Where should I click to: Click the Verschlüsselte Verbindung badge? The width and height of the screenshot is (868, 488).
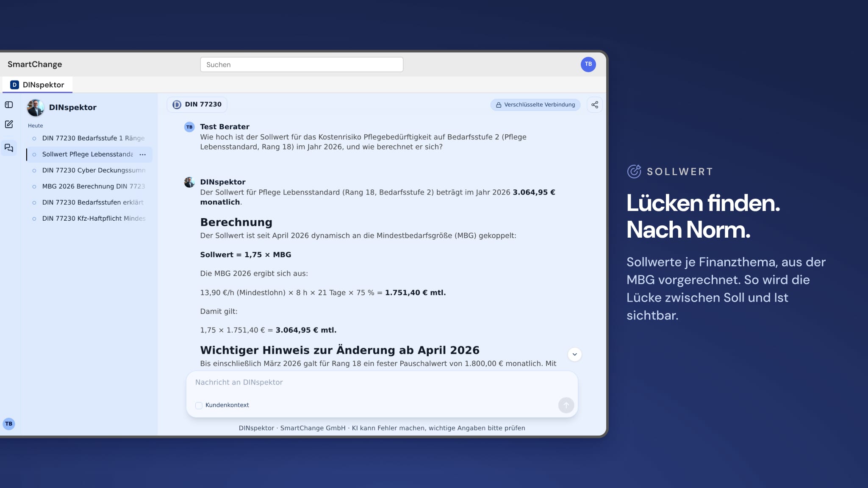(535, 105)
